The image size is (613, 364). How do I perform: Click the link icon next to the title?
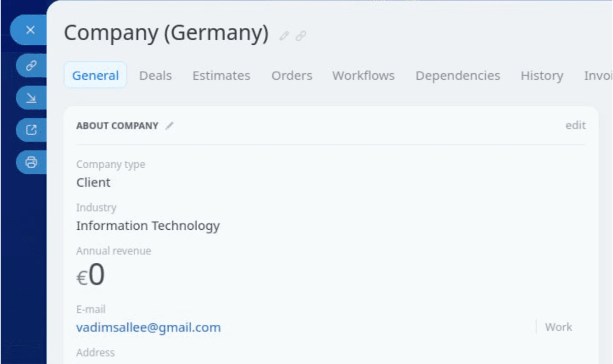pyautogui.click(x=301, y=36)
